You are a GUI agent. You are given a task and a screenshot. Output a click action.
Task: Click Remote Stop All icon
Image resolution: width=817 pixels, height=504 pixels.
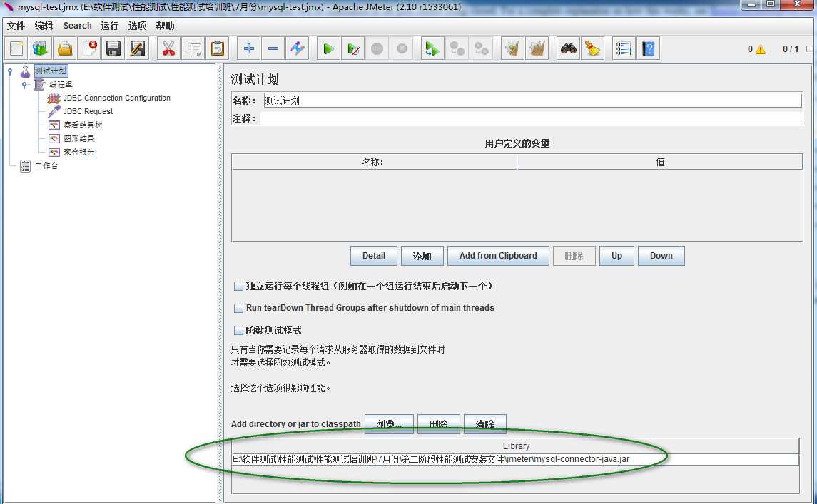pyautogui.click(x=457, y=49)
